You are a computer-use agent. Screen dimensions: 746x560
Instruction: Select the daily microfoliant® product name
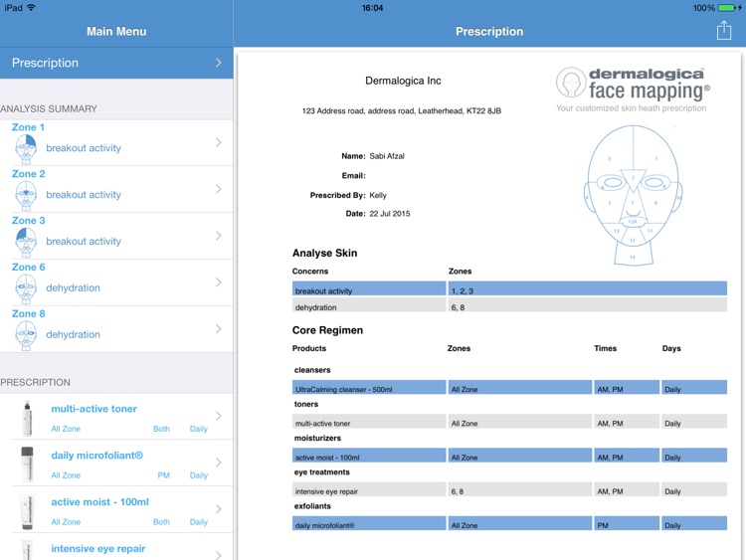click(97, 456)
